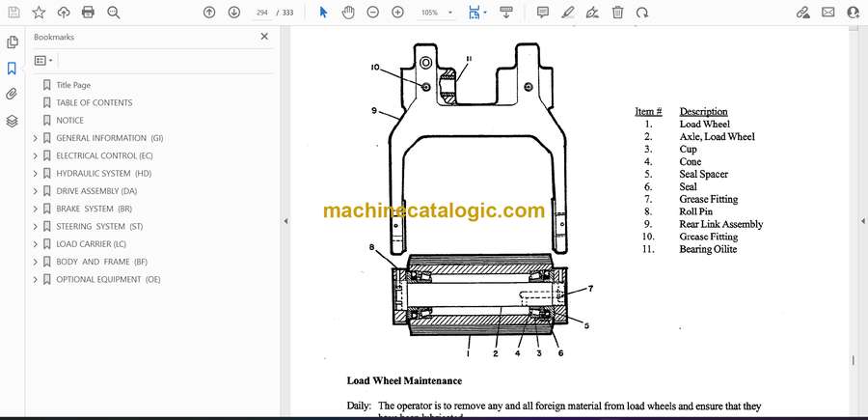The image size is (868, 420).
Task: Expand right tools pane with arrow
Action: pyautogui.click(x=862, y=221)
